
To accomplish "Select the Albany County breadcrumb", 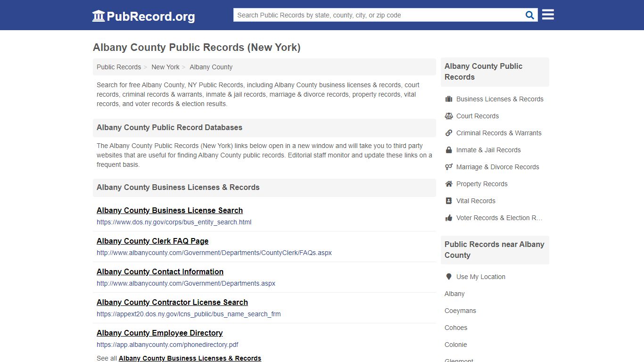I will 211,67.
